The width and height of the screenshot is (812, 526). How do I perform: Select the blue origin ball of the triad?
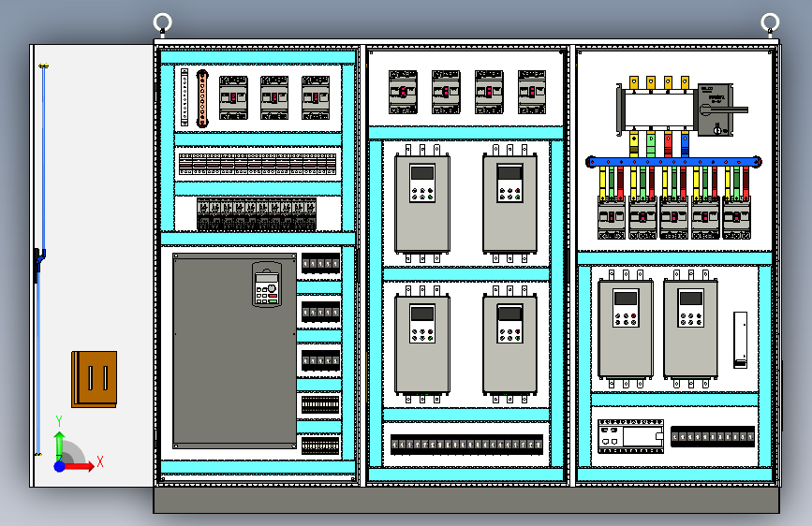click(x=60, y=466)
